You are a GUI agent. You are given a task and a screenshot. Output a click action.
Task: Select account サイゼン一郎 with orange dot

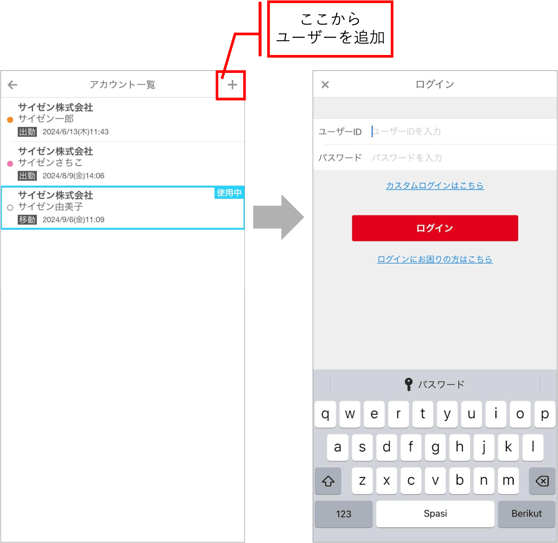click(x=123, y=120)
